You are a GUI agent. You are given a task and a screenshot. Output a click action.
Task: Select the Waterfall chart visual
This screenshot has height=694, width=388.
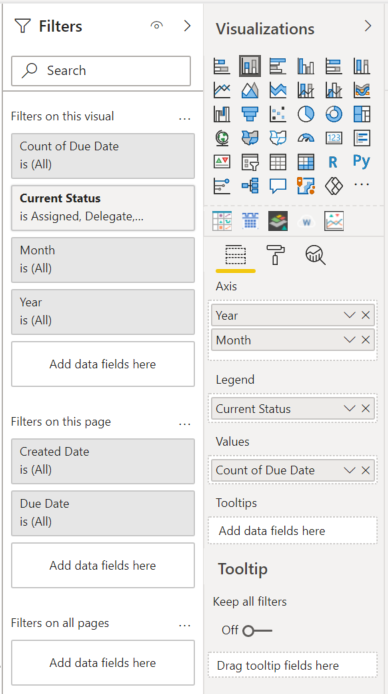coord(222,114)
